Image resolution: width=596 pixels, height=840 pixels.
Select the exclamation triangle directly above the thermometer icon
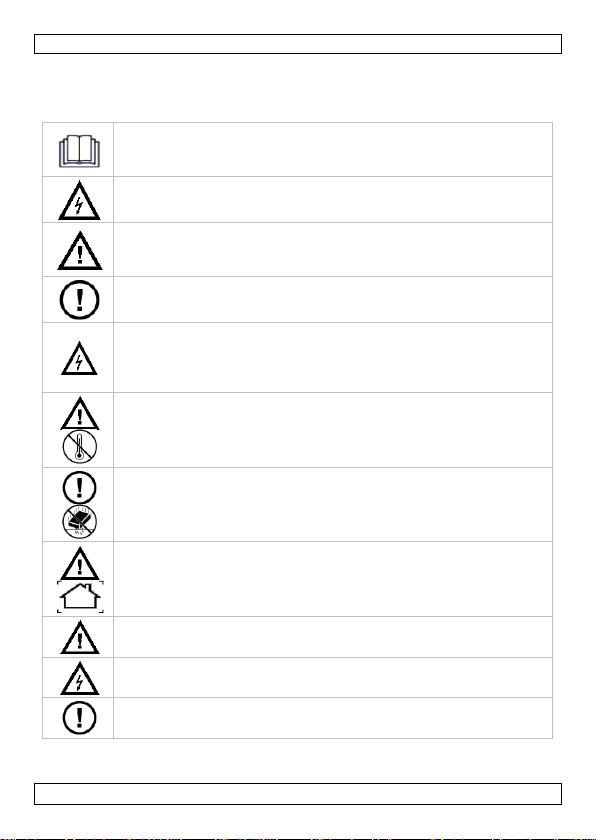pyautogui.click(x=80, y=413)
